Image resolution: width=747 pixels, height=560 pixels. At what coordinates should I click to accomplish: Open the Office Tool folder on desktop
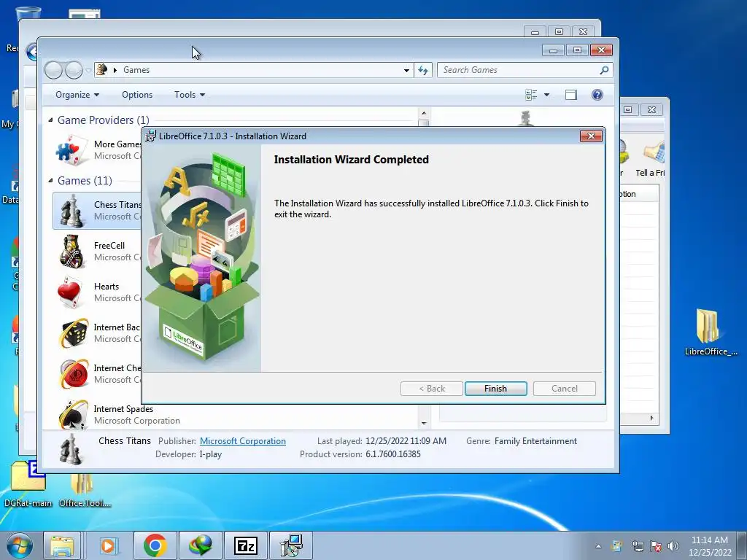tap(82, 483)
